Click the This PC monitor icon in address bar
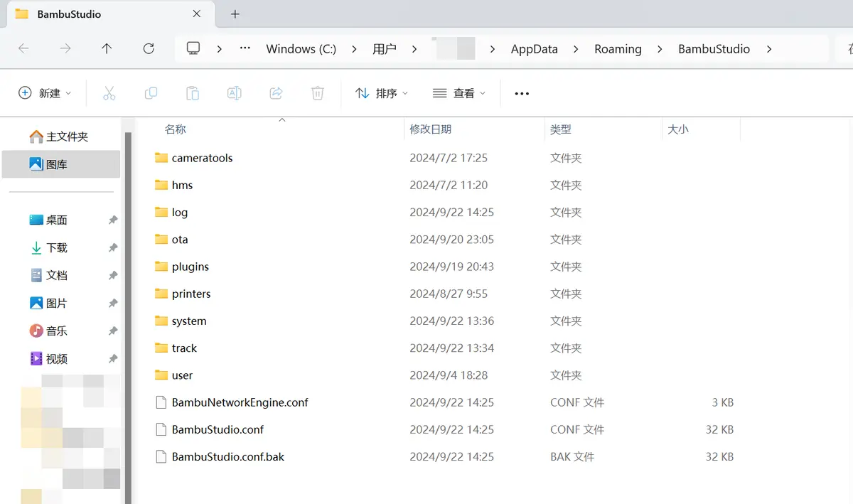 pos(193,48)
